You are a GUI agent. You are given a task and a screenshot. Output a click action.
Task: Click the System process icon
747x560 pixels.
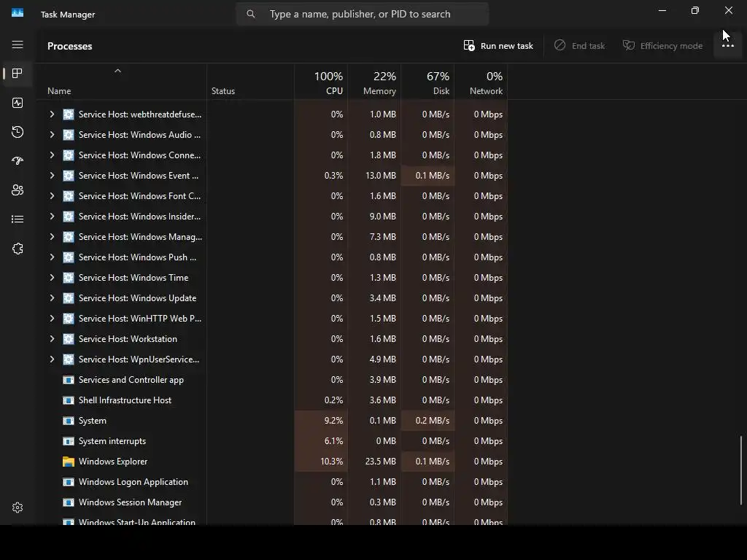pos(69,421)
